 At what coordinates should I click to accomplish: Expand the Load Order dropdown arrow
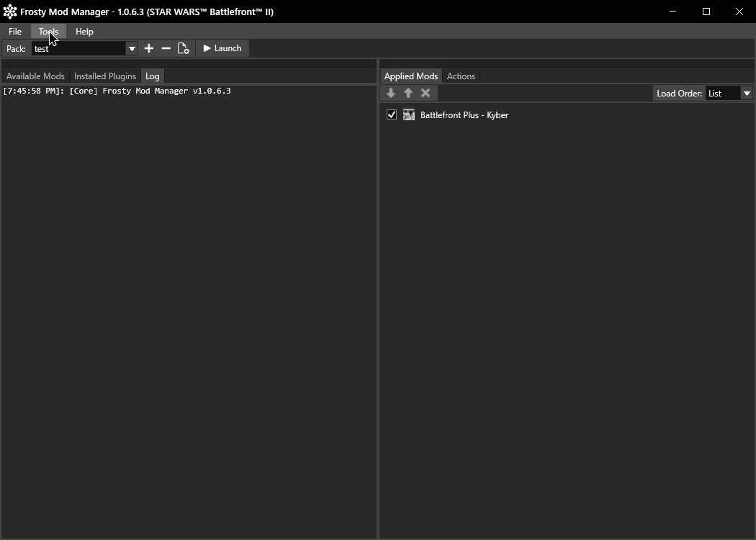coord(747,94)
